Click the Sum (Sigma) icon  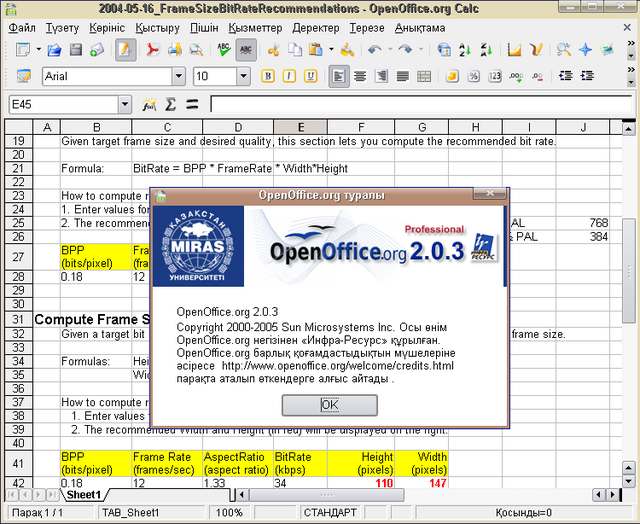point(171,104)
